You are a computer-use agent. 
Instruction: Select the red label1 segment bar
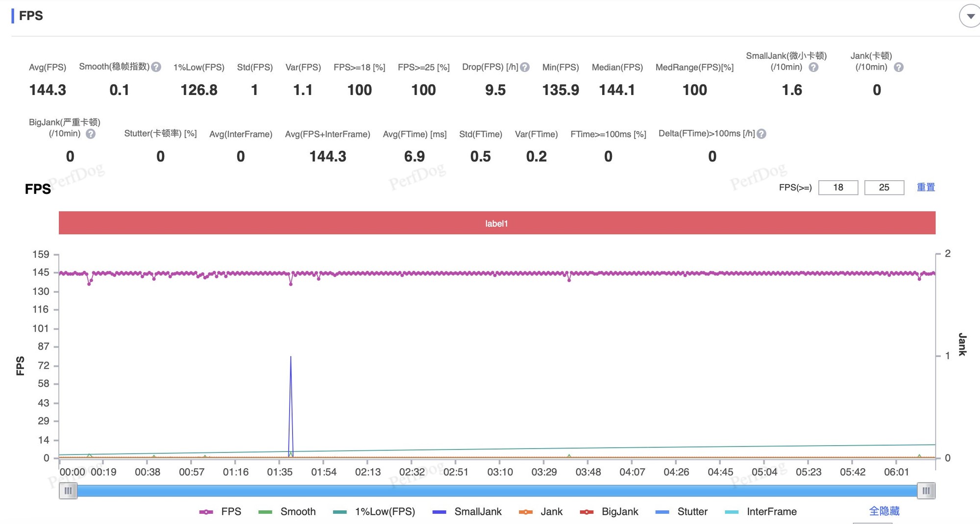[497, 223]
